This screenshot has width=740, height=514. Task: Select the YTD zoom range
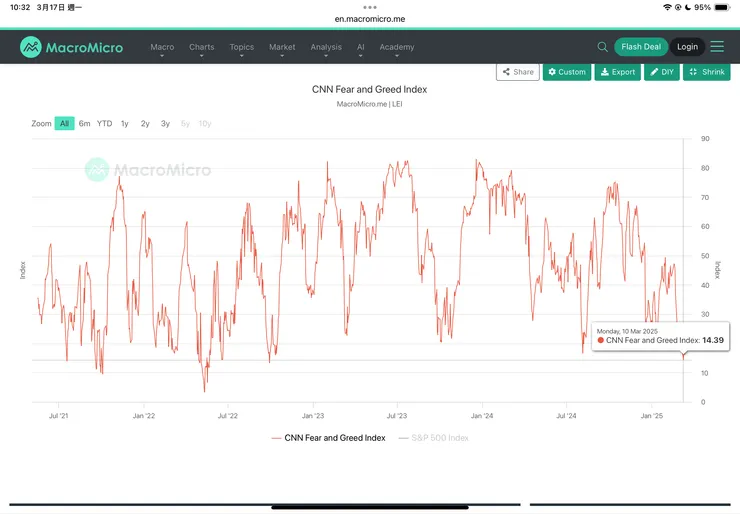104,123
